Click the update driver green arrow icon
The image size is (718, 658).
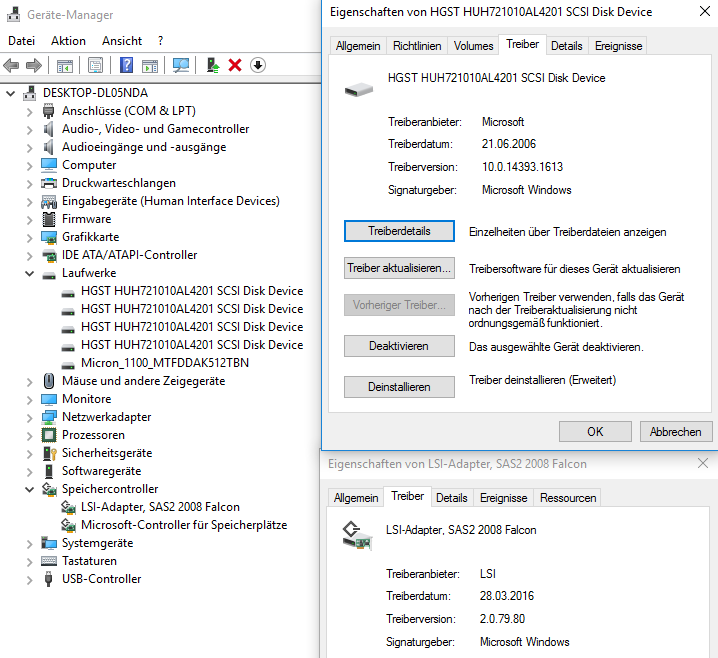[212, 65]
